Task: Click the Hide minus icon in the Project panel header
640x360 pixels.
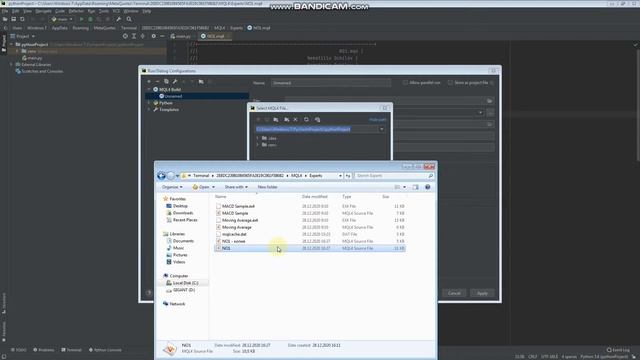Action: 162,36
